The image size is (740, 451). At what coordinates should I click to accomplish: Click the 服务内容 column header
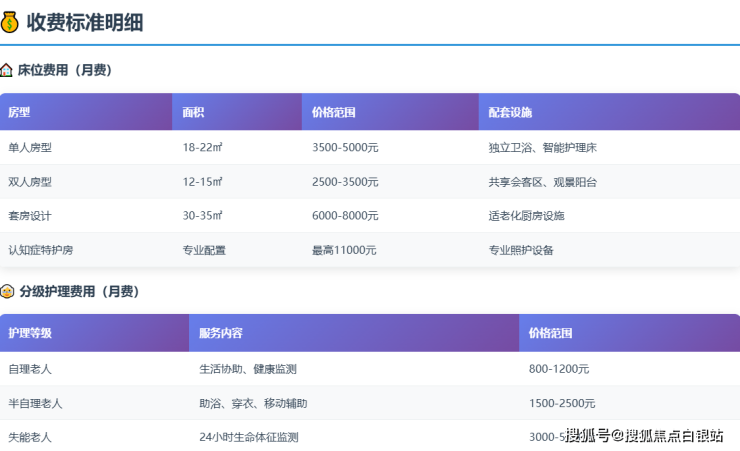pyautogui.click(x=221, y=333)
